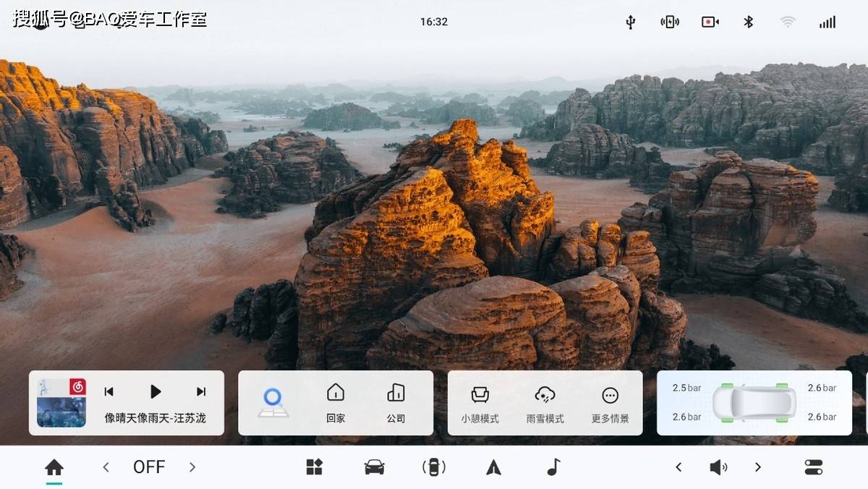The width and height of the screenshot is (868, 489).
Task: Open quick toggles switch icon
Action: coord(814,467)
